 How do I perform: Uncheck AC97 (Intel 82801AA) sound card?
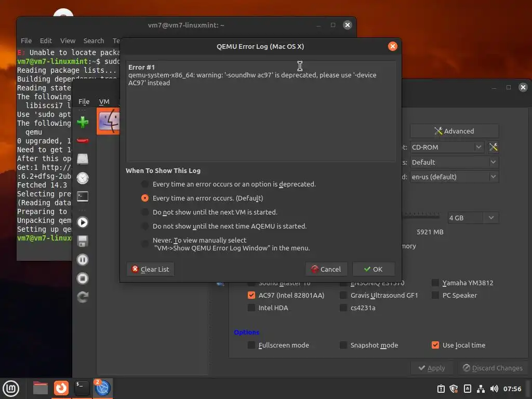[251, 296]
